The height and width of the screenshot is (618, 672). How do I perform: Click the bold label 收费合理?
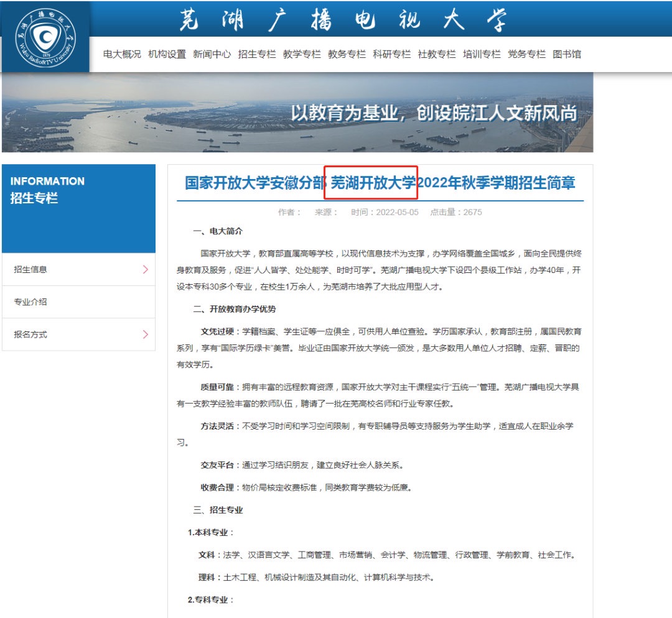click(x=217, y=487)
